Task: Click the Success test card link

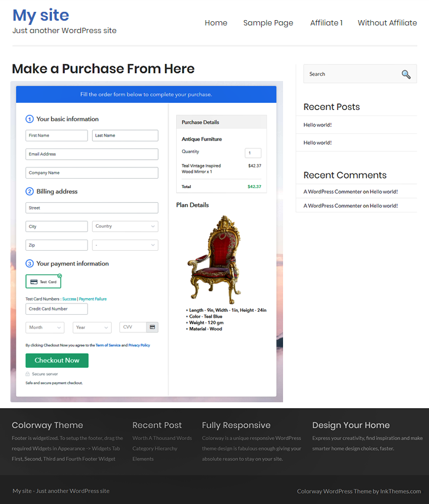Action: (69, 299)
